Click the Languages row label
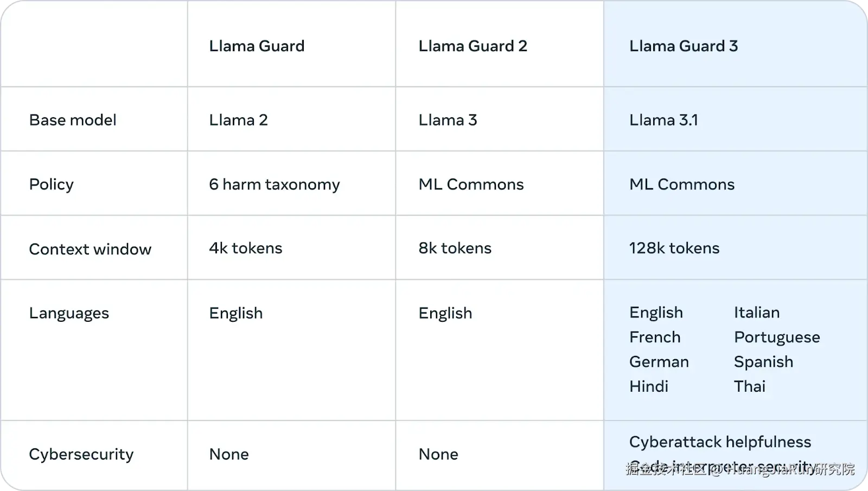868x491 pixels. pyautogui.click(x=69, y=313)
